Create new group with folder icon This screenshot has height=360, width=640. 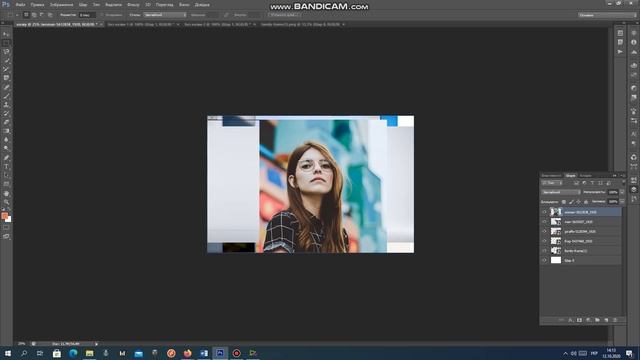tap(597, 320)
